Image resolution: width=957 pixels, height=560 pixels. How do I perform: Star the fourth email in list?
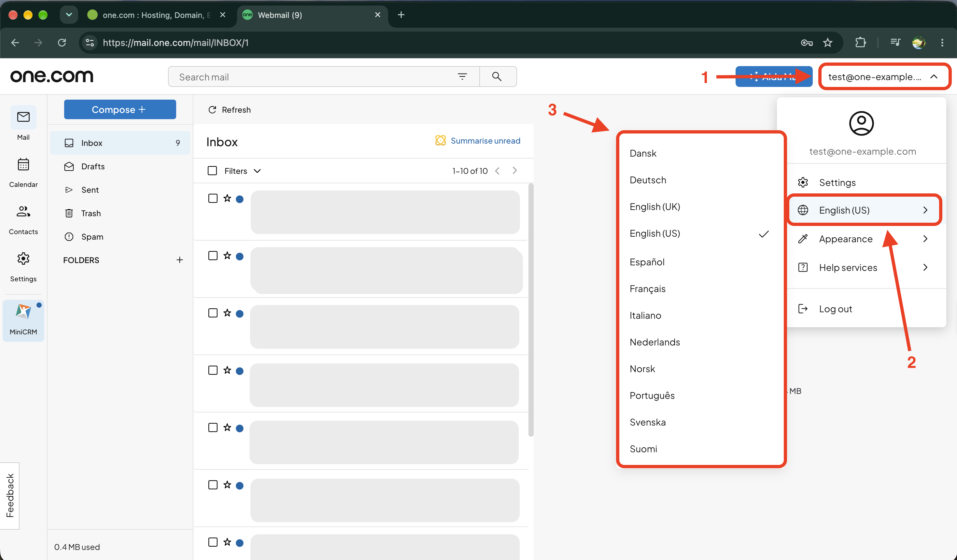[227, 370]
